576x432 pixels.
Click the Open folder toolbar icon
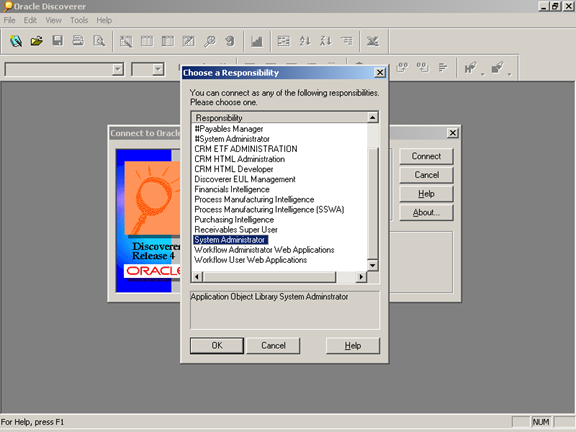[x=36, y=41]
